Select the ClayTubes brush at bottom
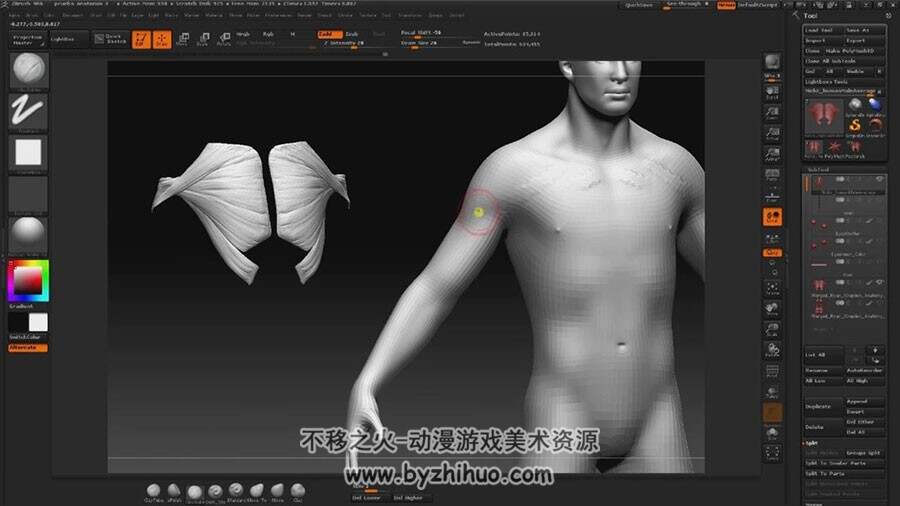Viewport: 900px width, 506px height. (154, 492)
